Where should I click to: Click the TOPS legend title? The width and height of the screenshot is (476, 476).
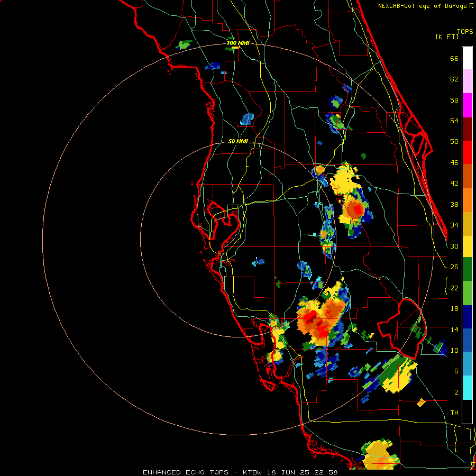465,31
